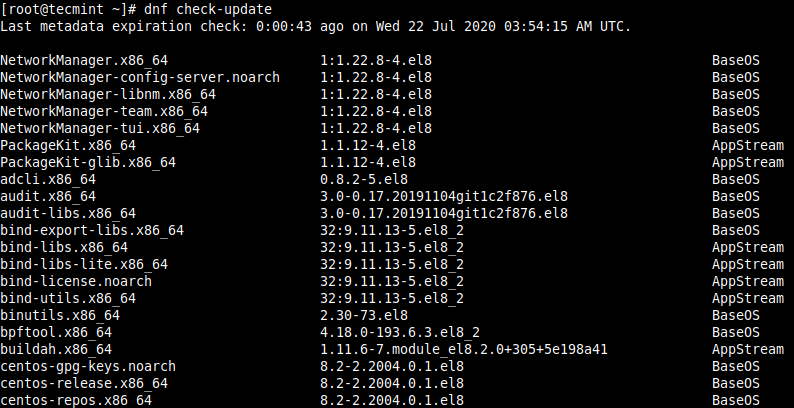Click AppStream repo on bind-libs.x86_64 row
Viewport: 794px width, 408px height.
pyautogui.click(x=748, y=248)
